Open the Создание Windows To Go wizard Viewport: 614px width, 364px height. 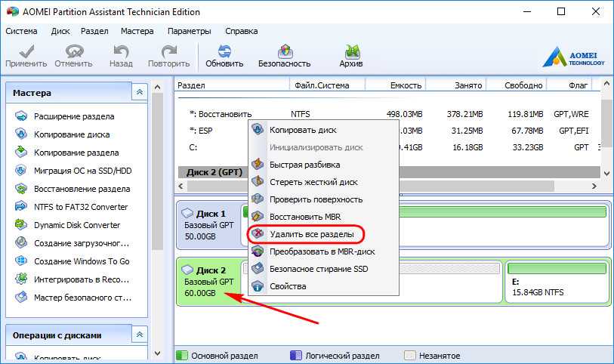coord(82,261)
